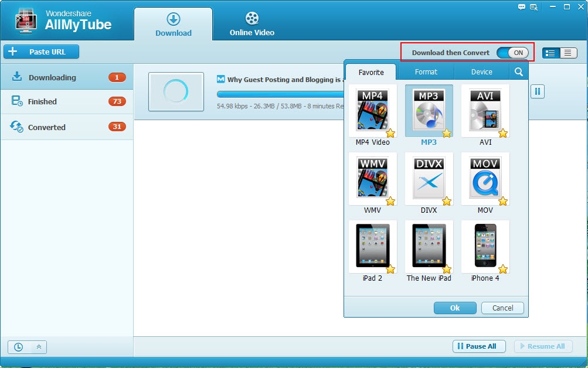Switch to detailed list view icon
The height and width of the screenshot is (368, 588).
point(550,53)
